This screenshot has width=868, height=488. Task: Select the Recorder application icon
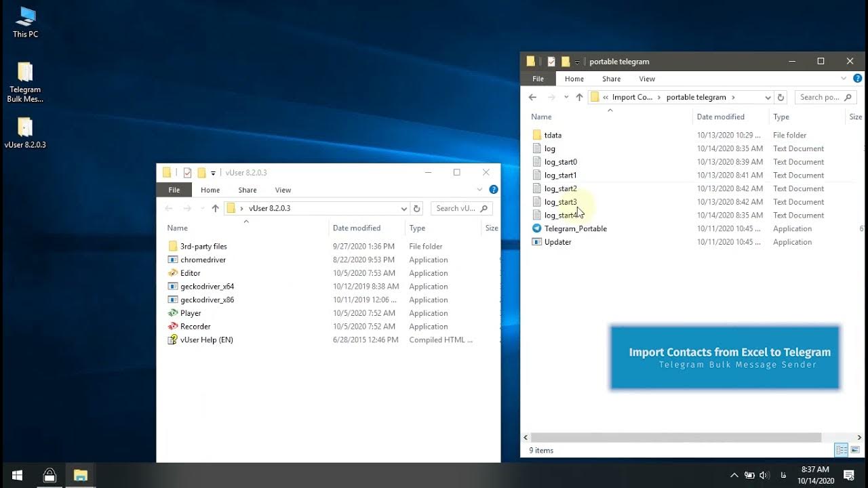pyautogui.click(x=173, y=327)
